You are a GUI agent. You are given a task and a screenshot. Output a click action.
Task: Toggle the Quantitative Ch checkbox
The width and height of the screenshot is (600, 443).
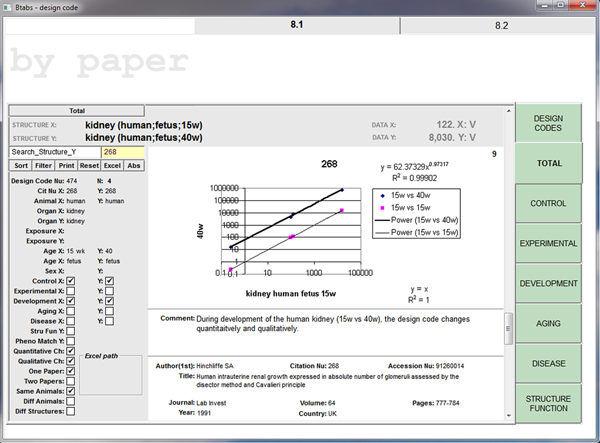point(70,351)
